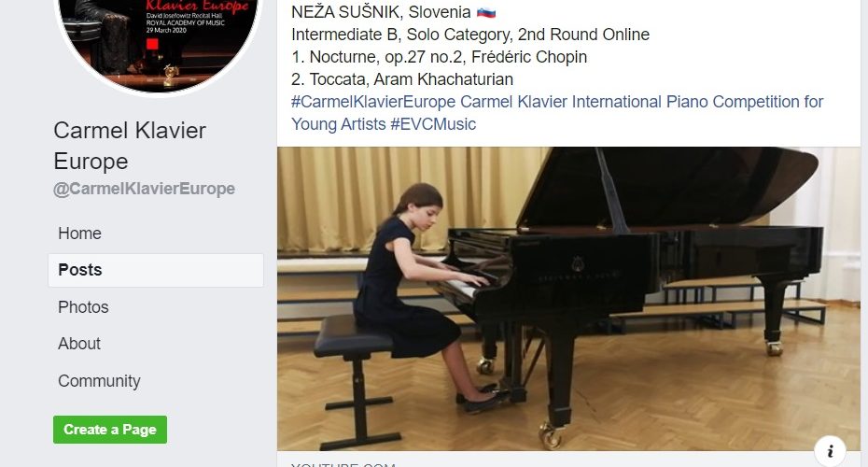The height and width of the screenshot is (467, 868).
Task: Open the Carmel Klavier Europe profile picture
Action: (x=158, y=41)
